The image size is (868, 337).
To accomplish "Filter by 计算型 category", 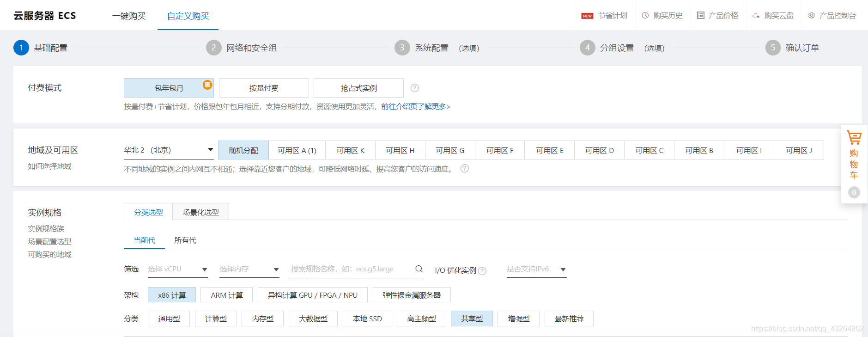I will point(216,319).
